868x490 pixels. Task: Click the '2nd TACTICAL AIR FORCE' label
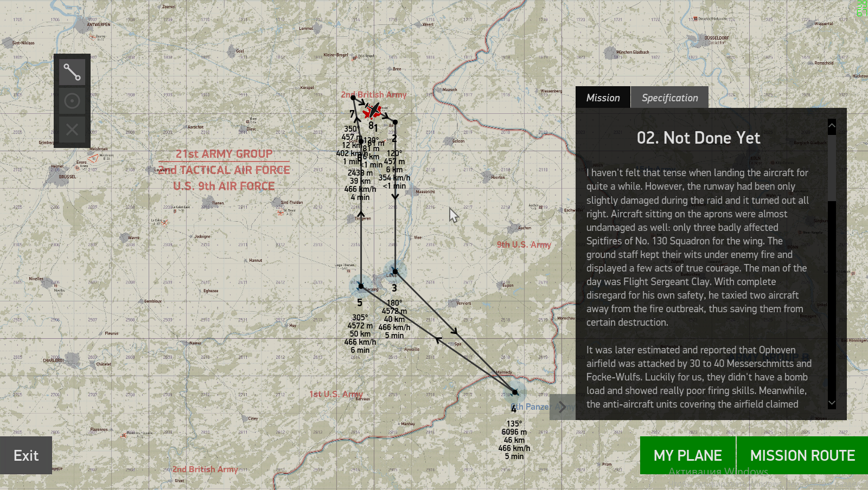(224, 170)
